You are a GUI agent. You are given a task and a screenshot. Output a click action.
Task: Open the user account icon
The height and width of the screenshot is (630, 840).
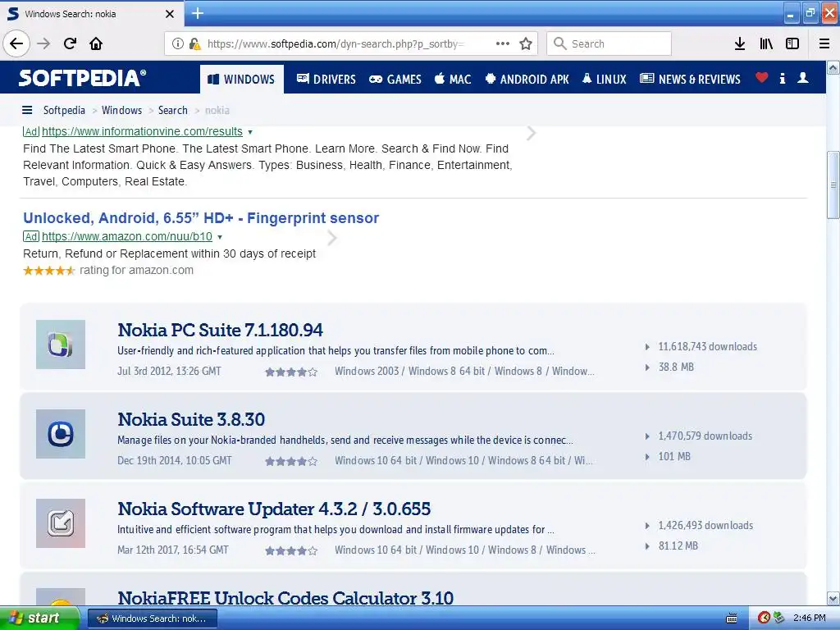click(802, 78)
